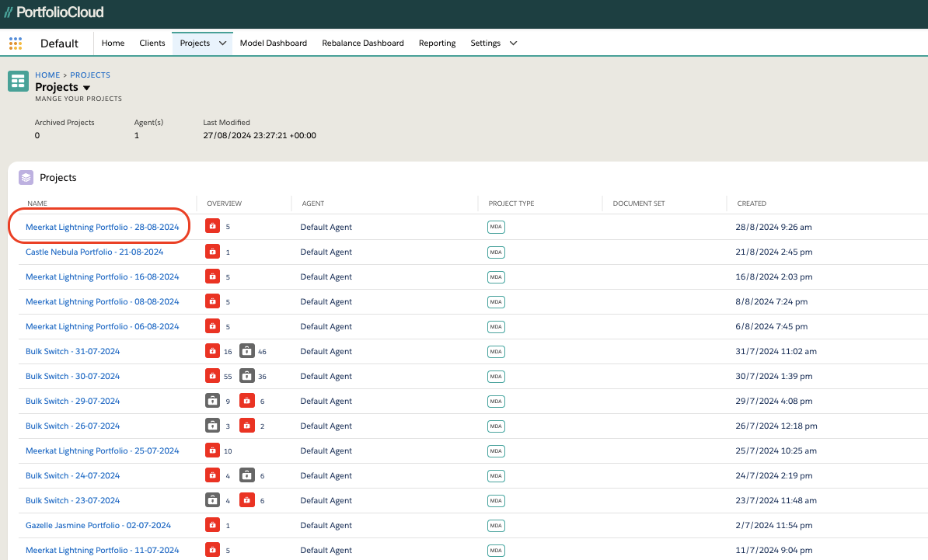Click the grey case icon showing 9 items
The image size is (928, 560).
pyautogui.click(x=212, y=401)
